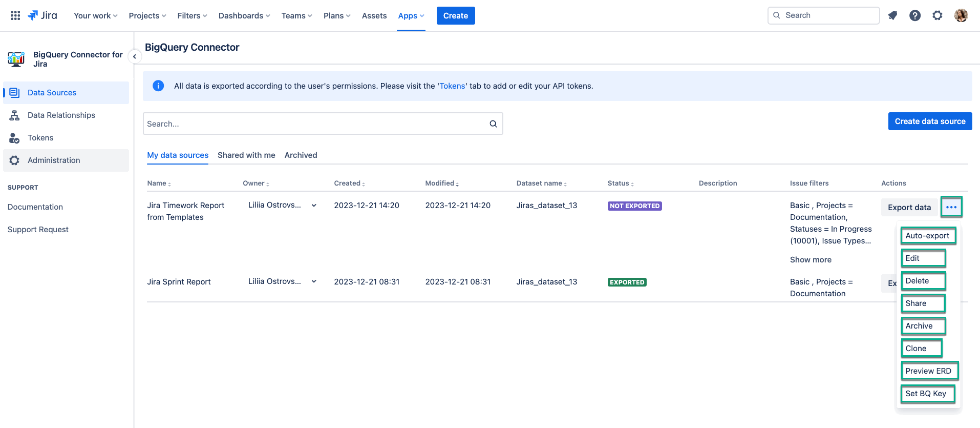Click the Create data source button

930,121
